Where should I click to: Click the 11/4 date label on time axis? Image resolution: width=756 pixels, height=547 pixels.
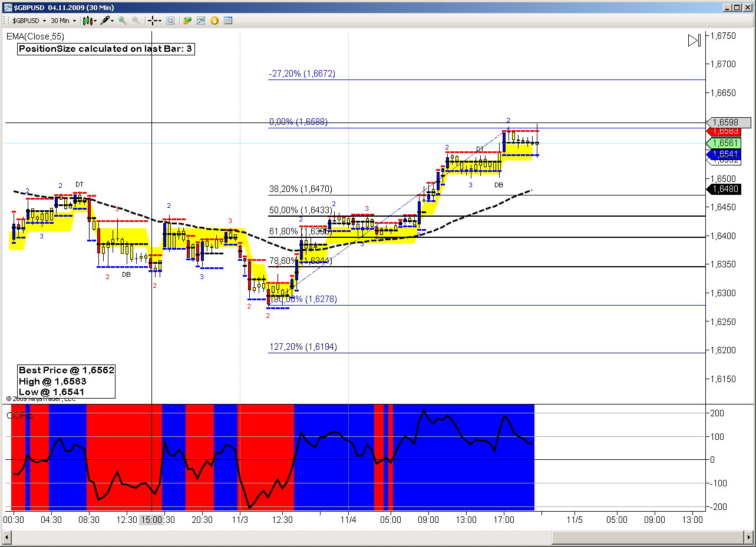click(x=348, y=520)
